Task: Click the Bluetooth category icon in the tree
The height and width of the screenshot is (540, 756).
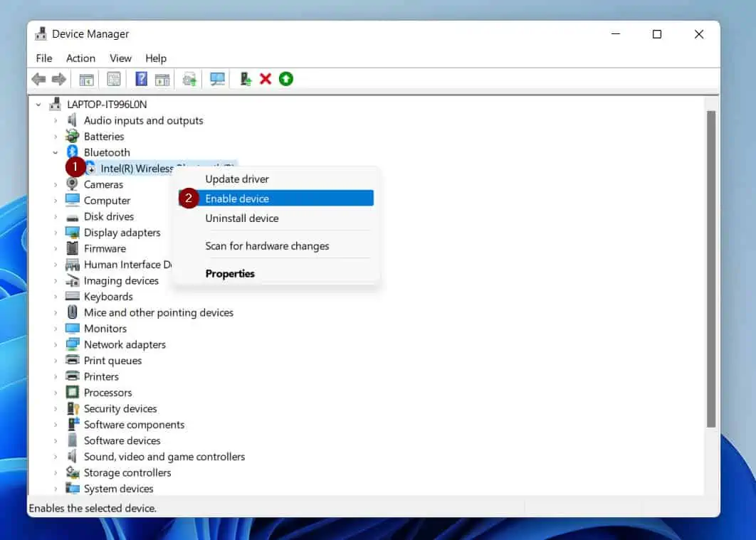Action: click(x=72, y=152)
